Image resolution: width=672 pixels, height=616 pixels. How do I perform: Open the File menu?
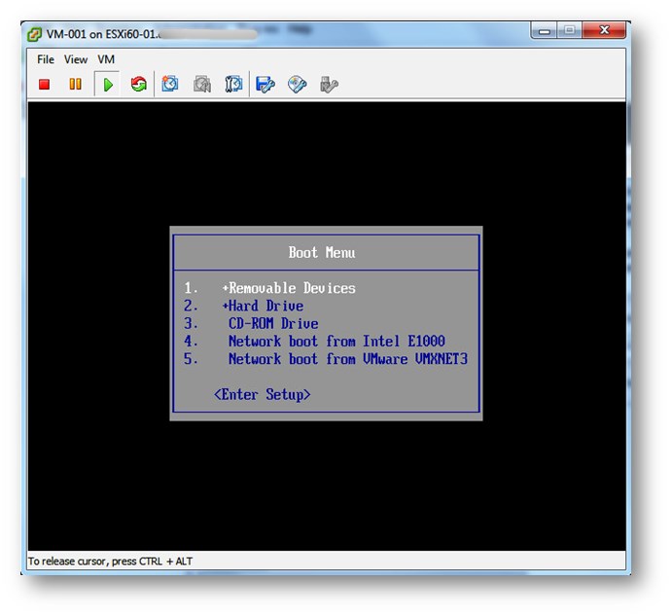(x=46, y=59)
